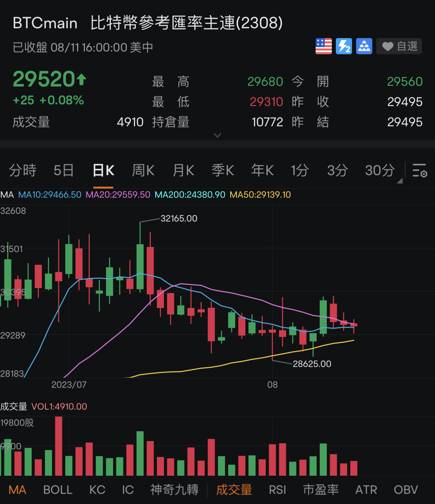Toggle the 自選 watchlist heart button
Screen dimensions: 435x504
399,46
